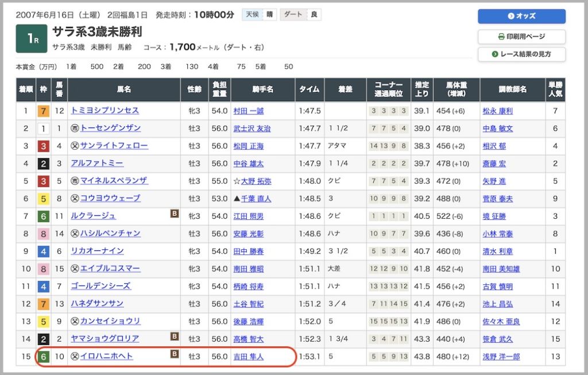
Task: Open horse コウヨウウェーブ
Action: point(110,198)
